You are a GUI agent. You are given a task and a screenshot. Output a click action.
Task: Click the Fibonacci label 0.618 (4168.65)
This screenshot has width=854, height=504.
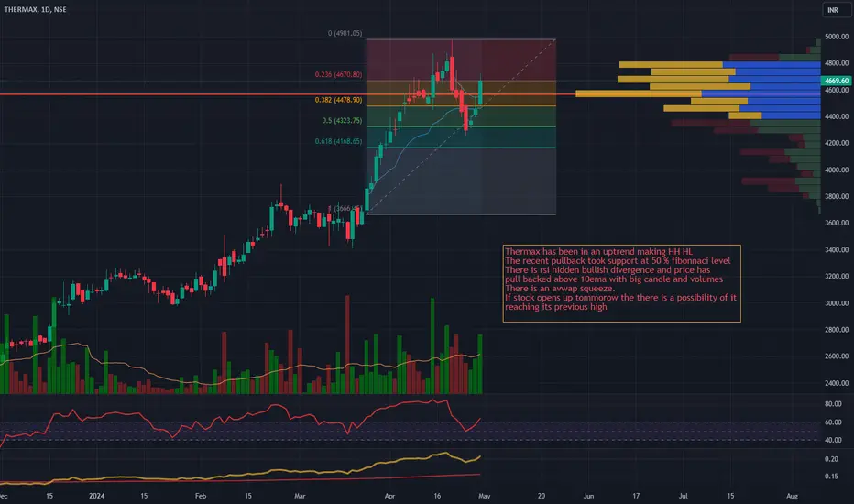coord(338,141)
